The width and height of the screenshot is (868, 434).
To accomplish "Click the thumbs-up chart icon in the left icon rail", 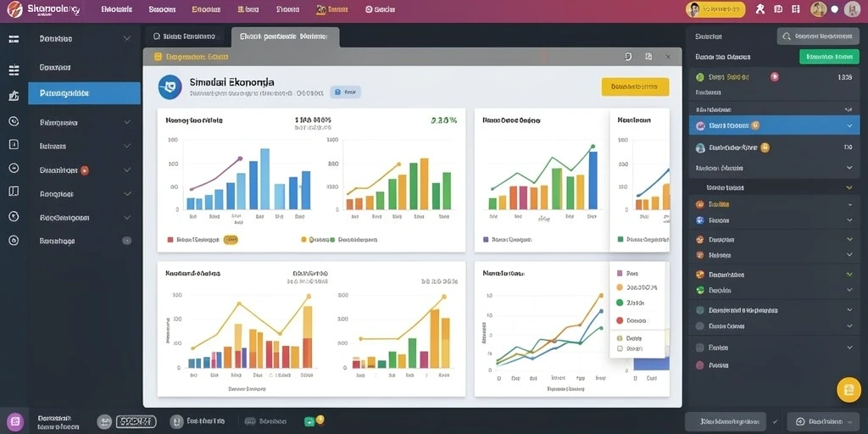I will point(14,95).
